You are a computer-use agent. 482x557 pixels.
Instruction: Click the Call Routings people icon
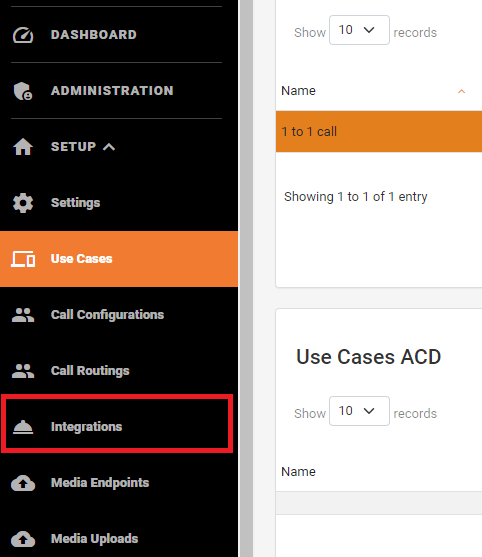pos(23,371)
